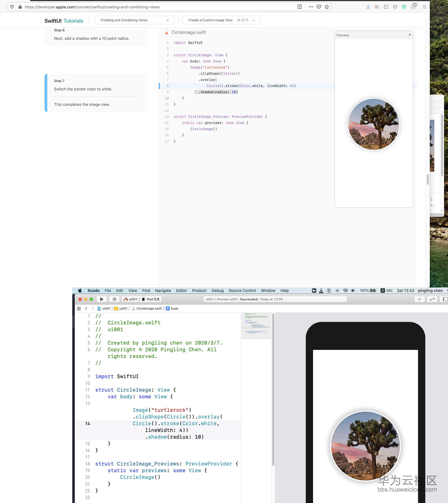448x503 pixels.
Task: Open page actions three-dot menu
Action: coord(311,7)
